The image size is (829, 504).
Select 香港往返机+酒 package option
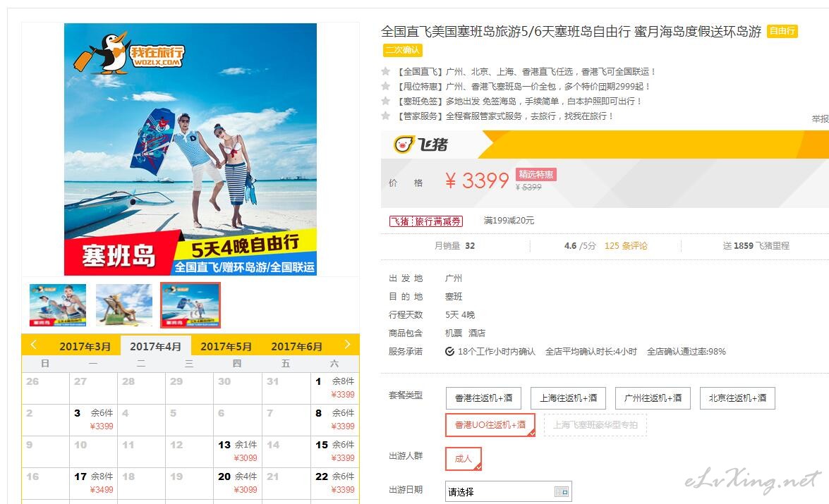click(483, 398)
